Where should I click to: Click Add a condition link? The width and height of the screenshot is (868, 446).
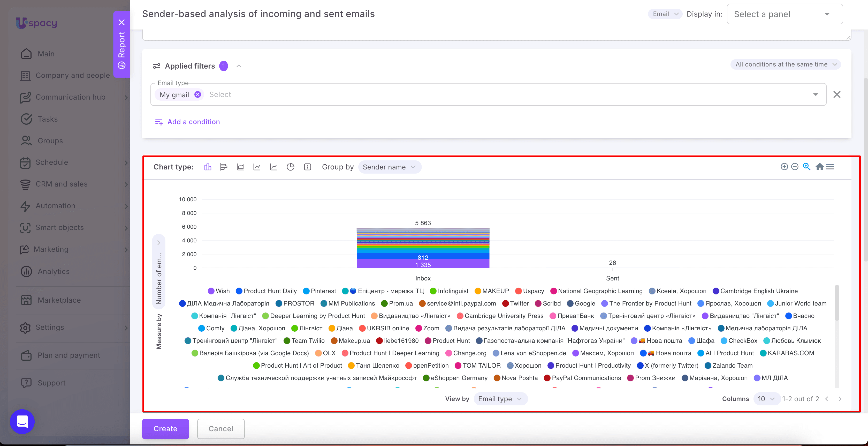pyautogui.click(x=187, y=122)
